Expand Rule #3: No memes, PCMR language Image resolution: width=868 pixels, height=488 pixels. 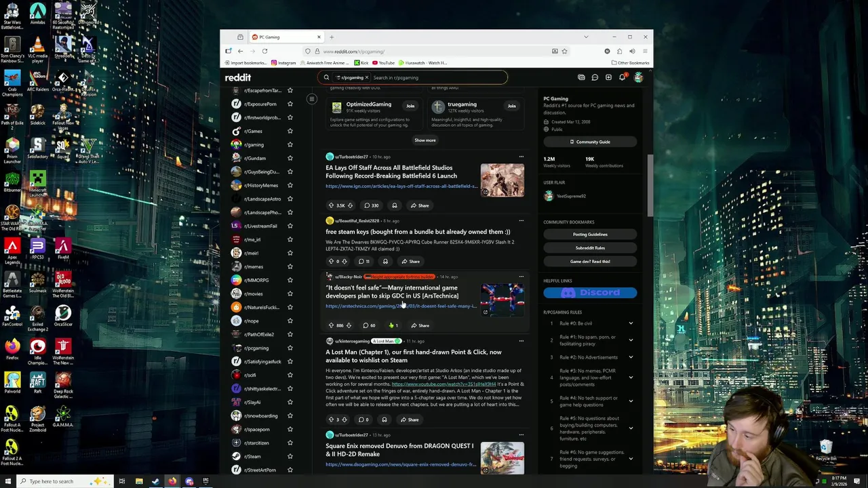tap(631, 378)
